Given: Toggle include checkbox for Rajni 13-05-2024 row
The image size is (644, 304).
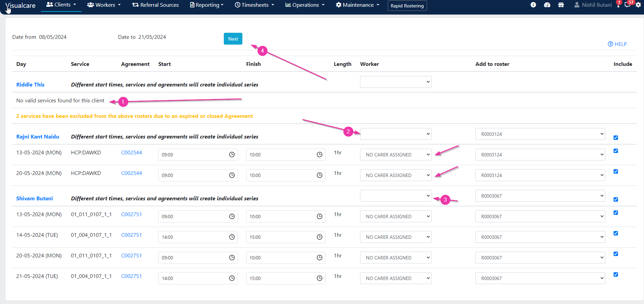Looking at the screenshot, I should coord(616,151).
